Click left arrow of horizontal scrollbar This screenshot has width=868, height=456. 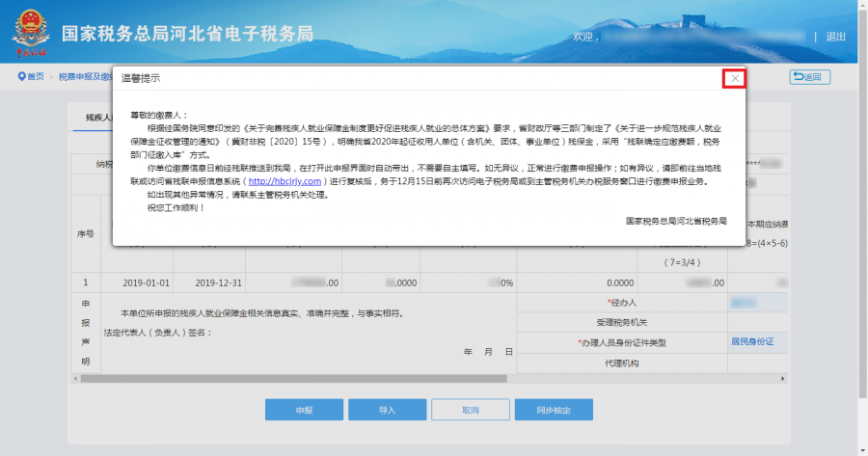pyautogui.click(x=78, y=379)
